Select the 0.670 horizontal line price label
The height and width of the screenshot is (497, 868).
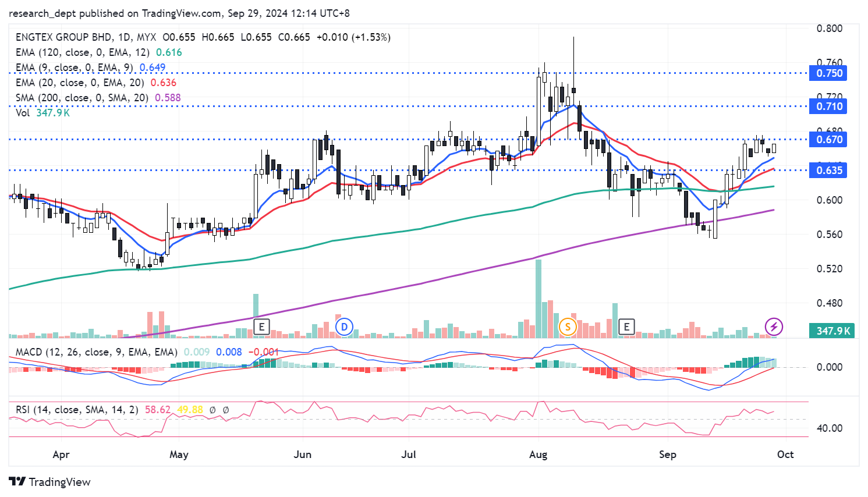(x=829, y=140)
